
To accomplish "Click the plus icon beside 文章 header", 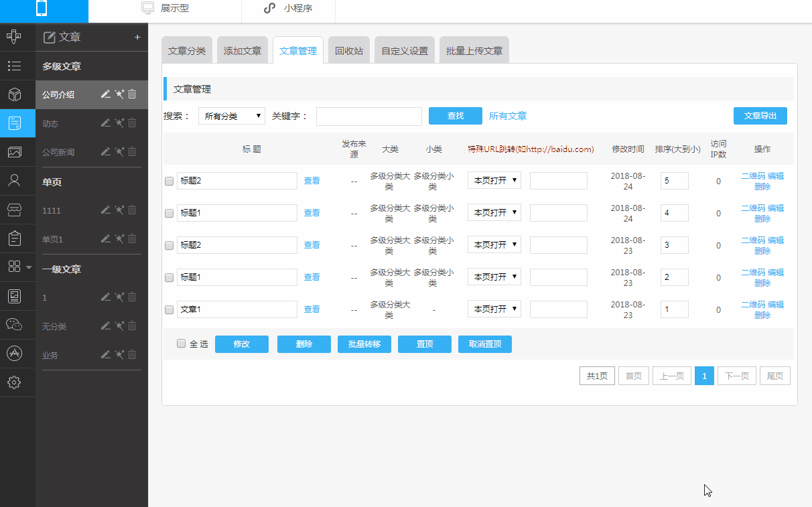I will (x=137, y=37).
